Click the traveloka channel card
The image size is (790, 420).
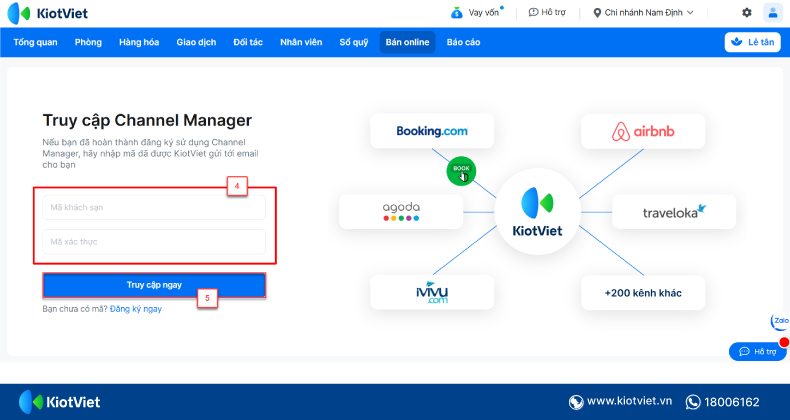tap(674, 212)
